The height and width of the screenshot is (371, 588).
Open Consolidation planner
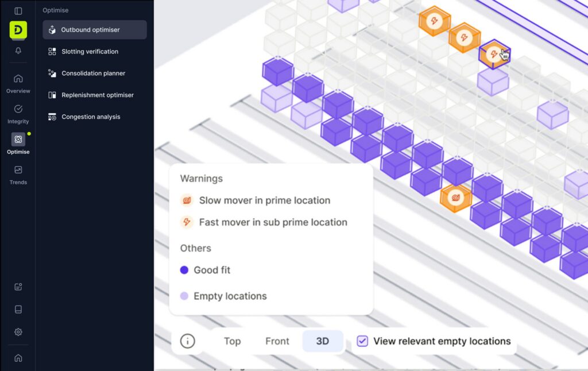click(95, 73)
